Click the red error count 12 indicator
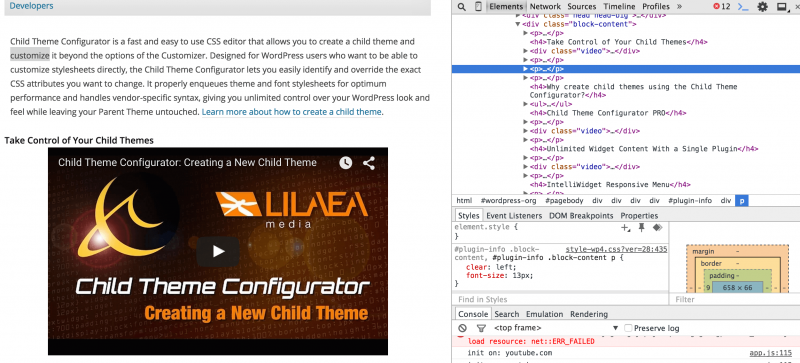This screenshot has height=363, width=800. [721, 7]
